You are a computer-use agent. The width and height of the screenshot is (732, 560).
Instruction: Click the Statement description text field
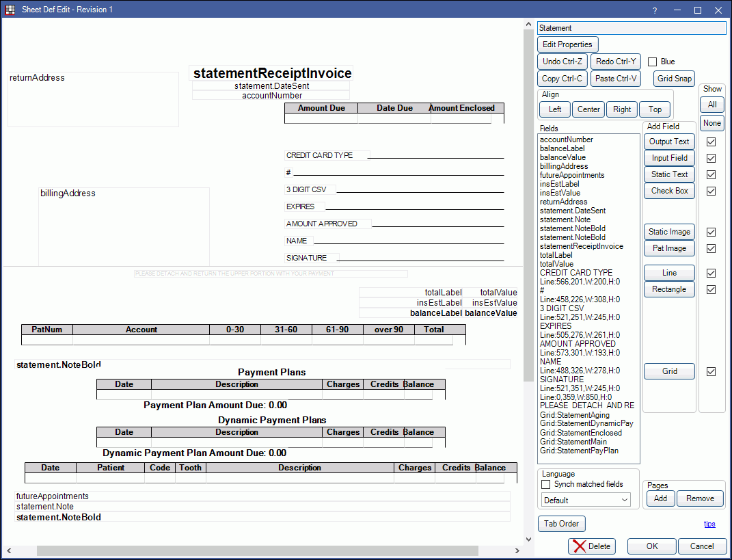pyautogui.click(x=631, y=28)
